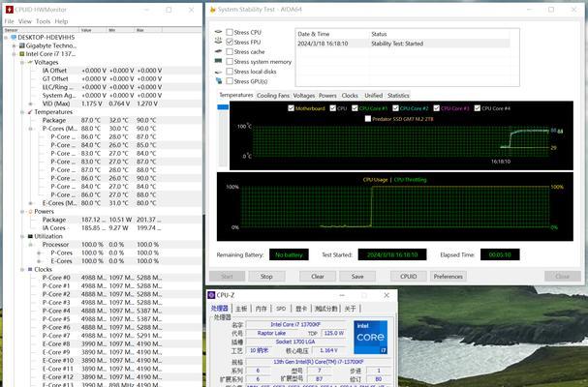Collapse the DESKTOP-HDEVHH5 tree node
The height and width of the screenshot is (387, 588).
(x=6, y=38)
